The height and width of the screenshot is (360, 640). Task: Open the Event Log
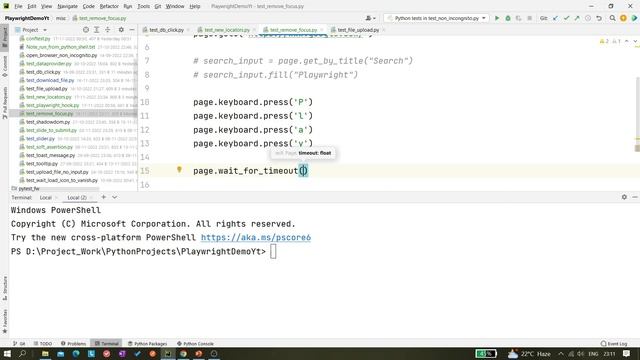tap(614, 344)
